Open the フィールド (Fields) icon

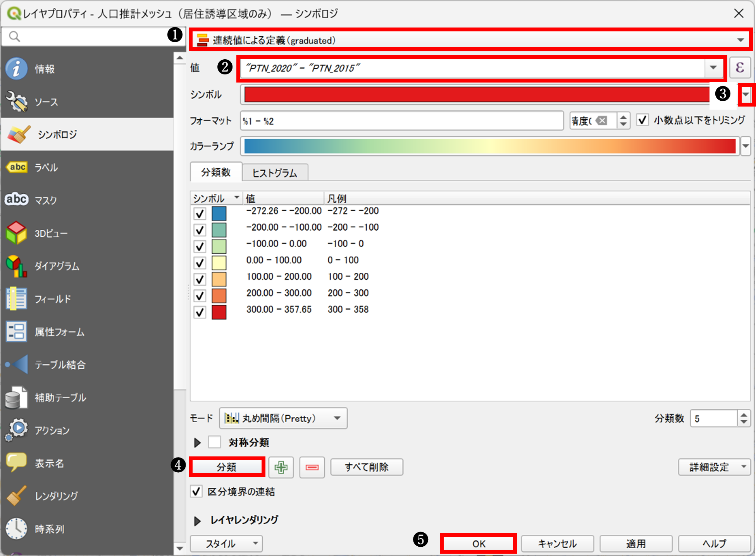pos(16,299)
